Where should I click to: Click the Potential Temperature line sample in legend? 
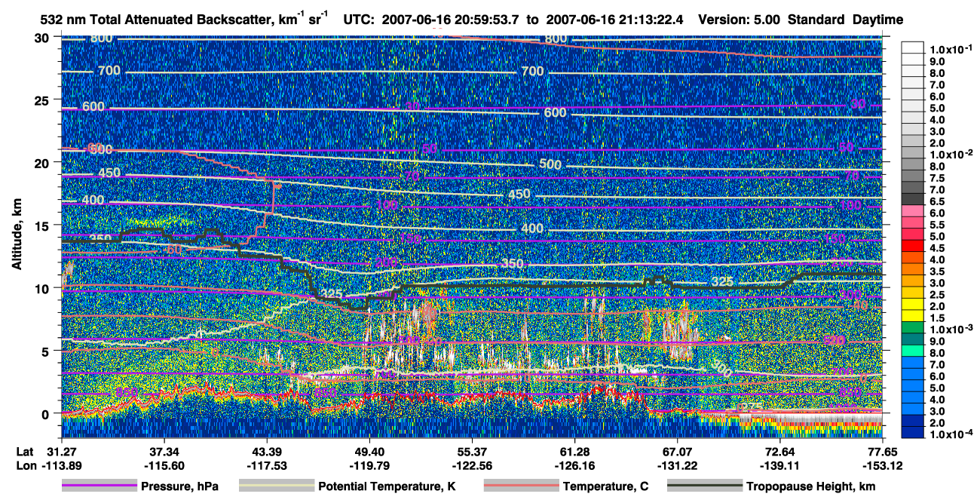tap(277, 486)
